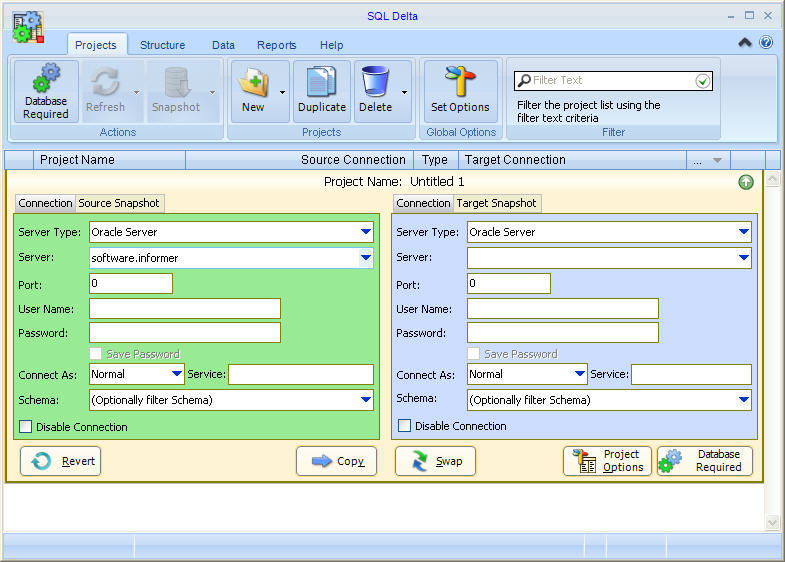
Task: Select the source Connection tab
Action: [45, 203]
